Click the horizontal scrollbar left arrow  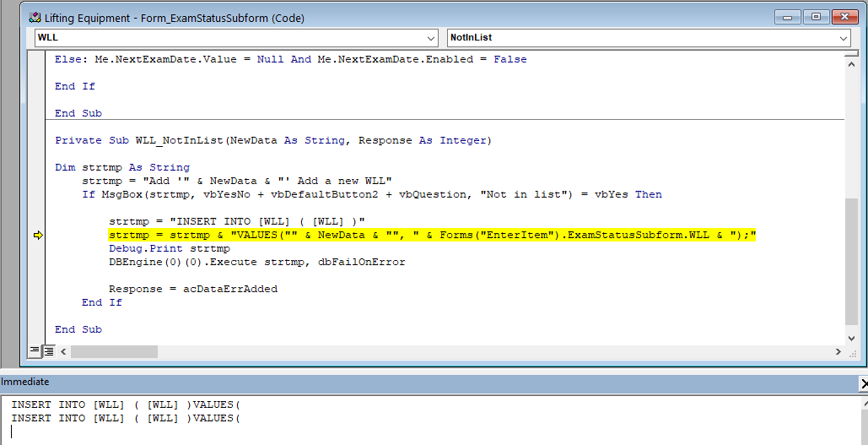coord(63,351)
